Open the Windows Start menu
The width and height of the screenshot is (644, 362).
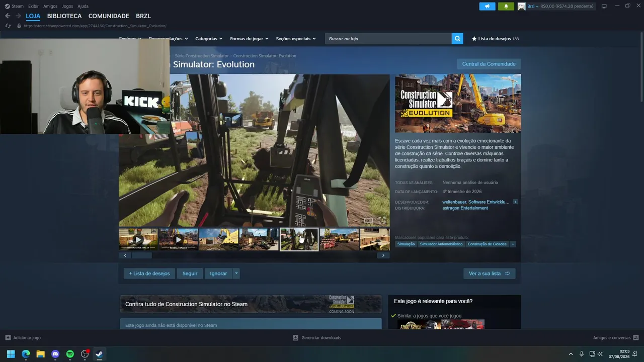[11, 354]
